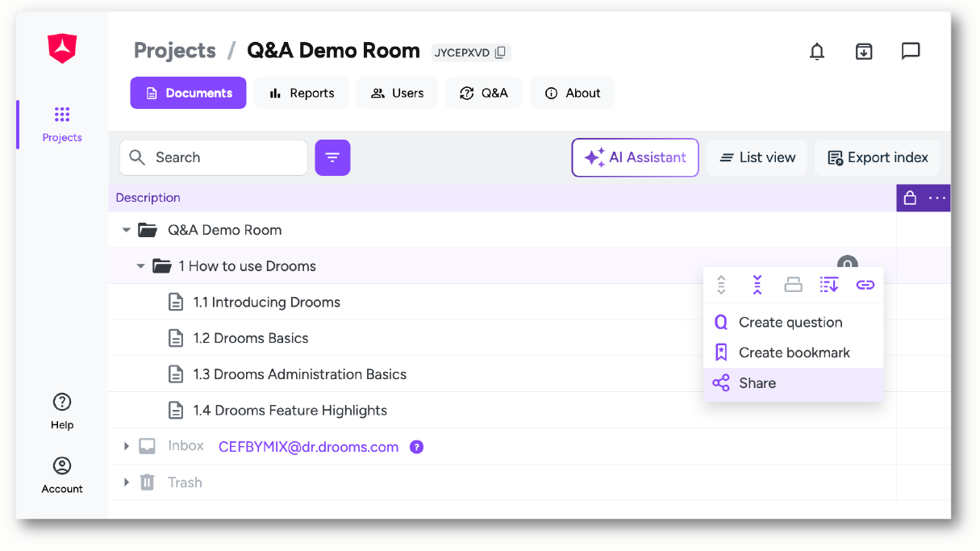
Task: Open Projects from the left sidebar
Action: pyautogui.click(x=62, y=124)
